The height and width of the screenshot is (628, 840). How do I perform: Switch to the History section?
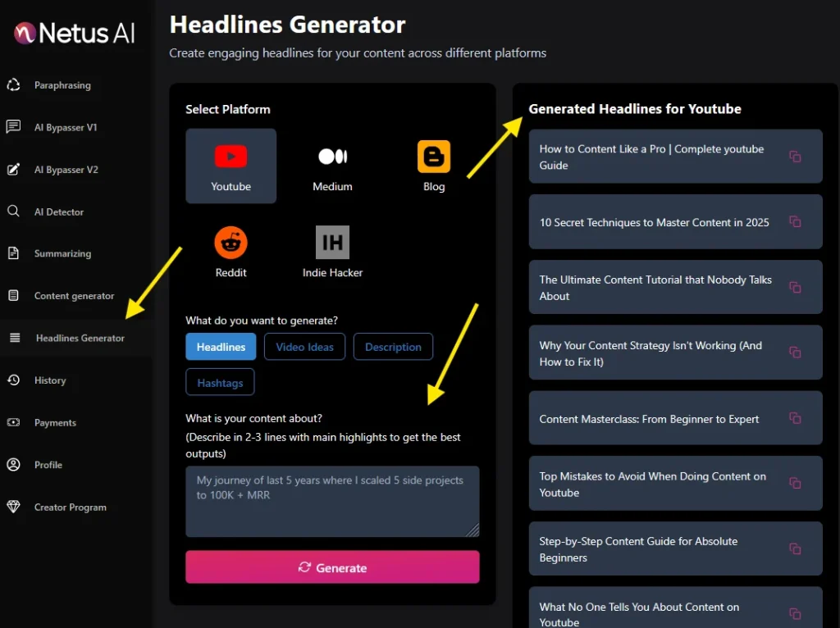(50, 380)
